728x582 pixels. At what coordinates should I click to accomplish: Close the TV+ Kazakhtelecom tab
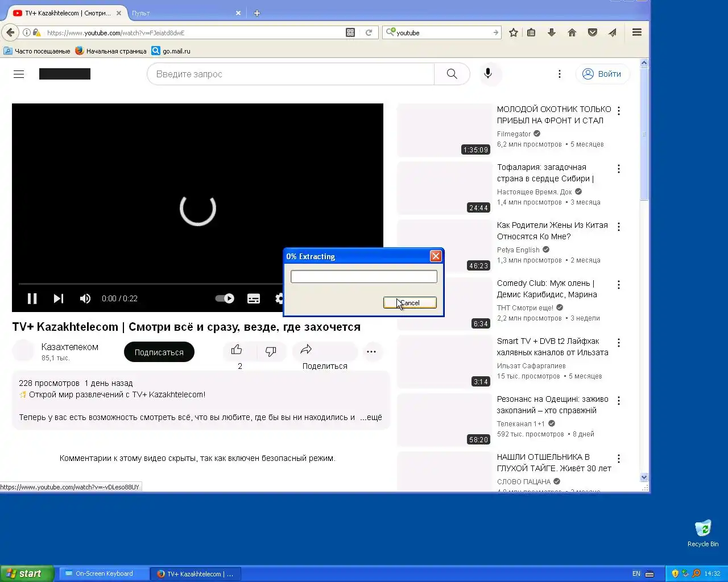(x=119, y=13)
